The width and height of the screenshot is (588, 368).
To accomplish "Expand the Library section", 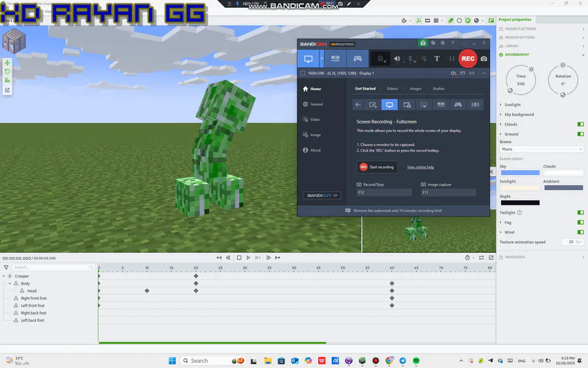I will (x=542, y=46).
